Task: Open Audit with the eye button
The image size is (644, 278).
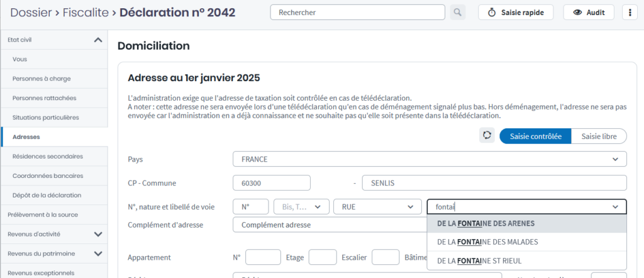Action: point(589,12)
